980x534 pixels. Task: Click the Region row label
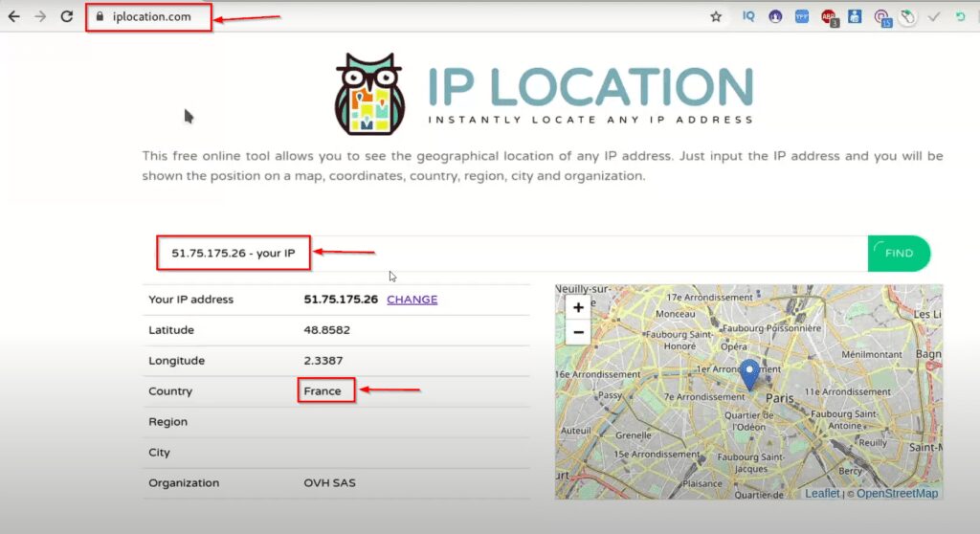pyautogui.click(x=167, y=422)
